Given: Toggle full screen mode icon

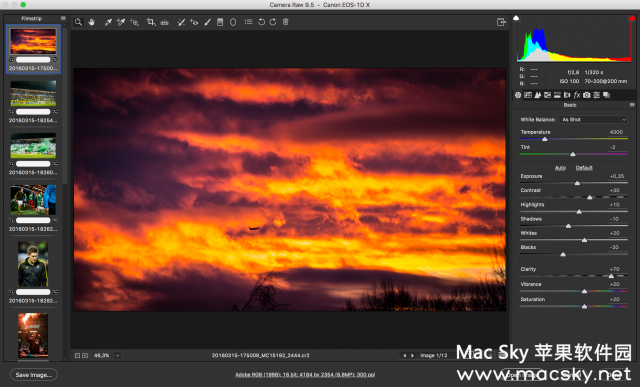Looking at the screenshot, I should tap(501, 22).
